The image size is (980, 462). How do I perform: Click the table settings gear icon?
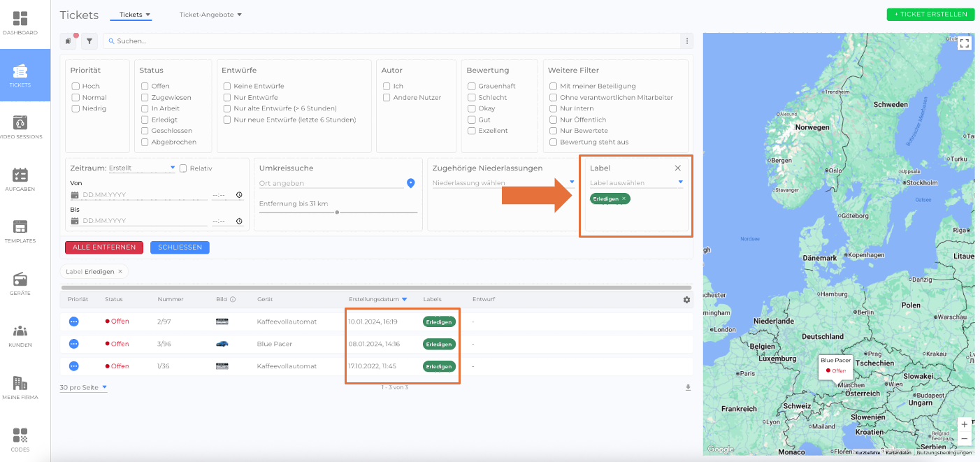point(686,300)
